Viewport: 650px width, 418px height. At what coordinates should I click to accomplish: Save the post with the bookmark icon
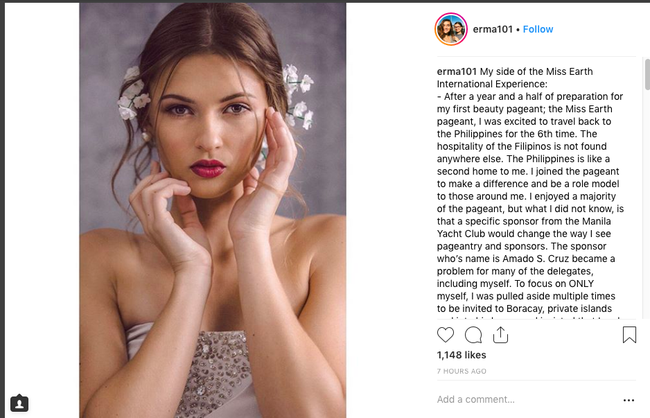629,335
